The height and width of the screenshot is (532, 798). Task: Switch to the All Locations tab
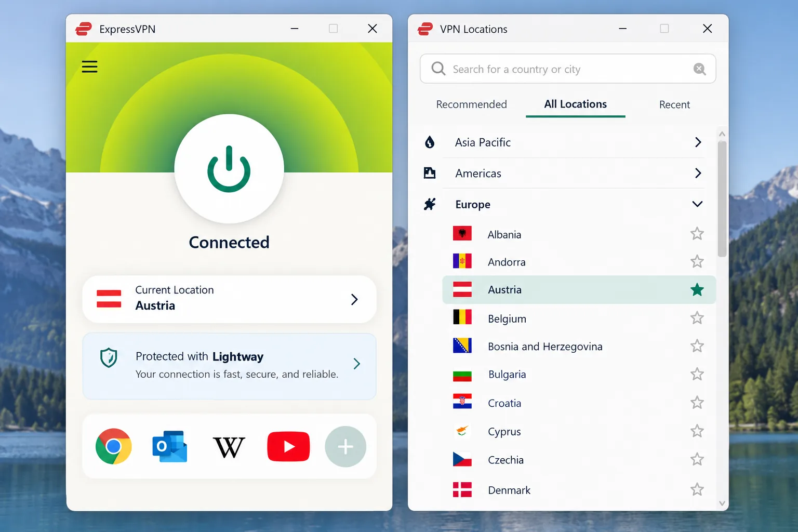[576, 104]
